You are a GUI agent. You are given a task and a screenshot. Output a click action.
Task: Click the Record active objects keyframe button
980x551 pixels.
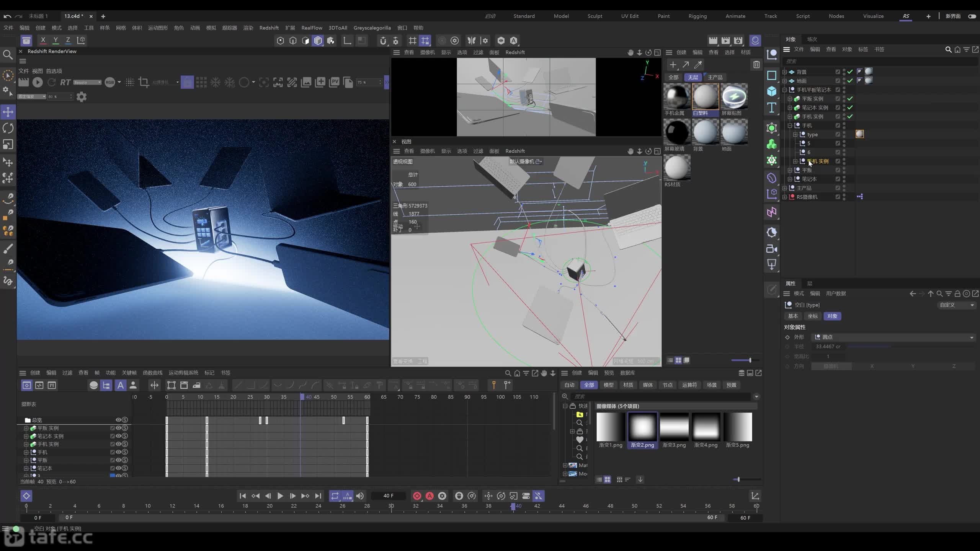(417, 496)
